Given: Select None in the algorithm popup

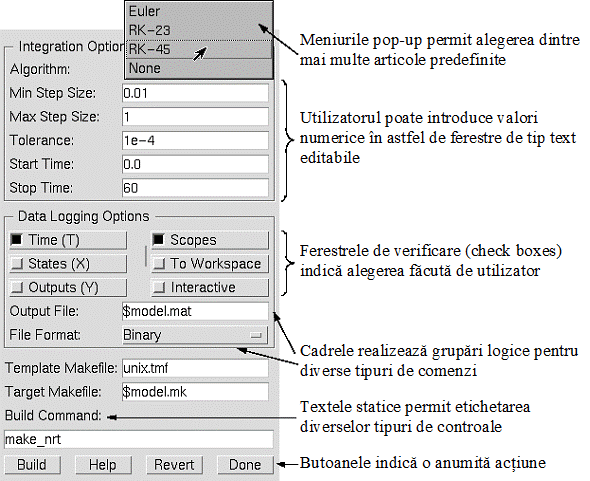Looking at the screenshot, I should click(x=199, y=68).
